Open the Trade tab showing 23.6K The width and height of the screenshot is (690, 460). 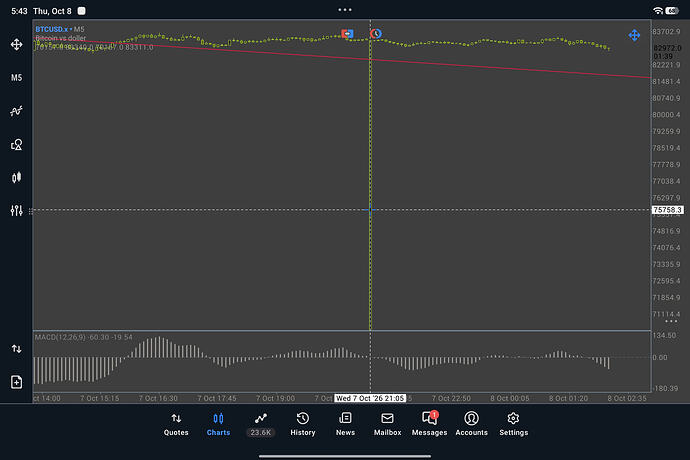tap(261, 425)
